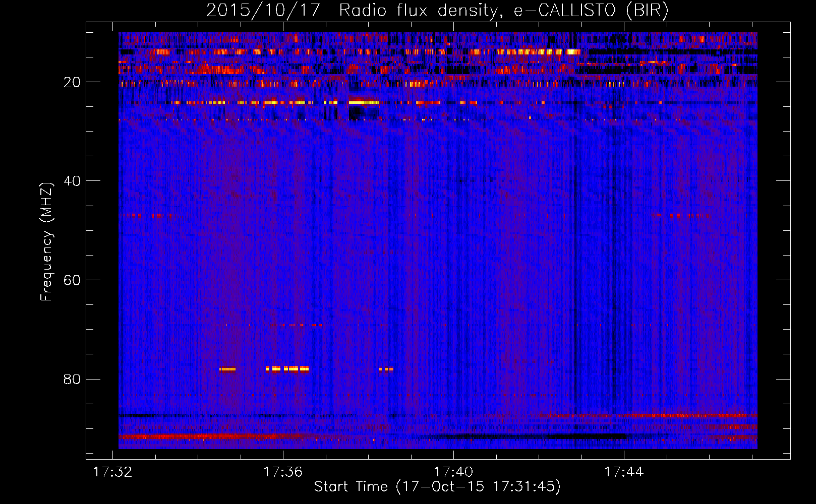
Task: Click the 17:44 time tick label
Action: point(624,472)
